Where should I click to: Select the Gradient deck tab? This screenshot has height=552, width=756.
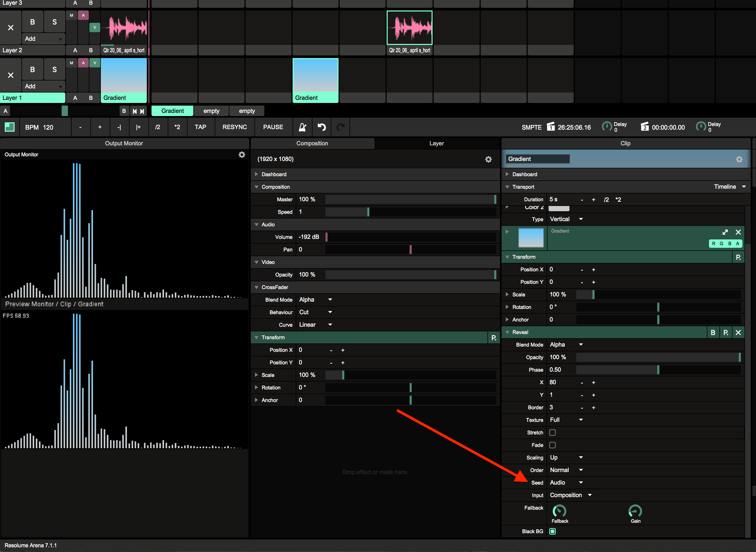point(172,111)
